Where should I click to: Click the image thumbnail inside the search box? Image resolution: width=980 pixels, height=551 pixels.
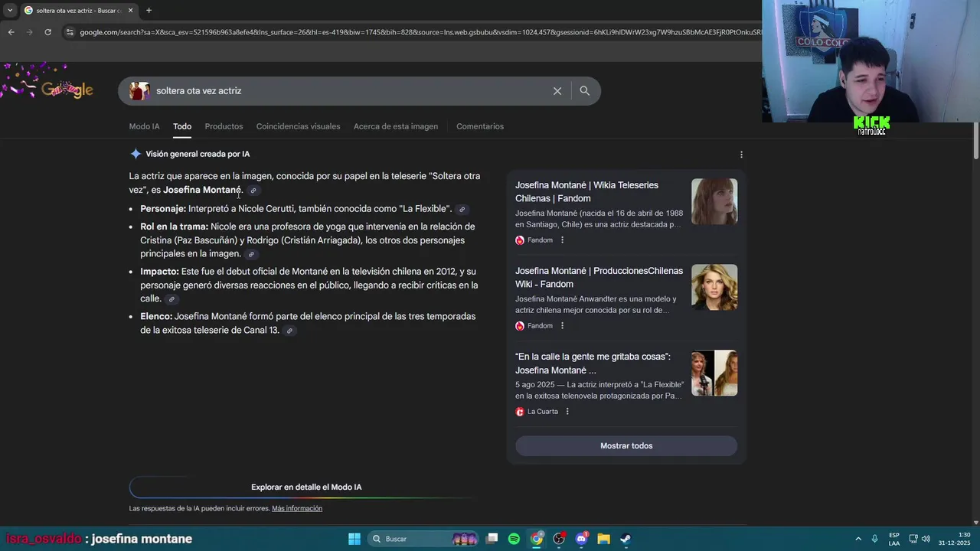(139, 91)
